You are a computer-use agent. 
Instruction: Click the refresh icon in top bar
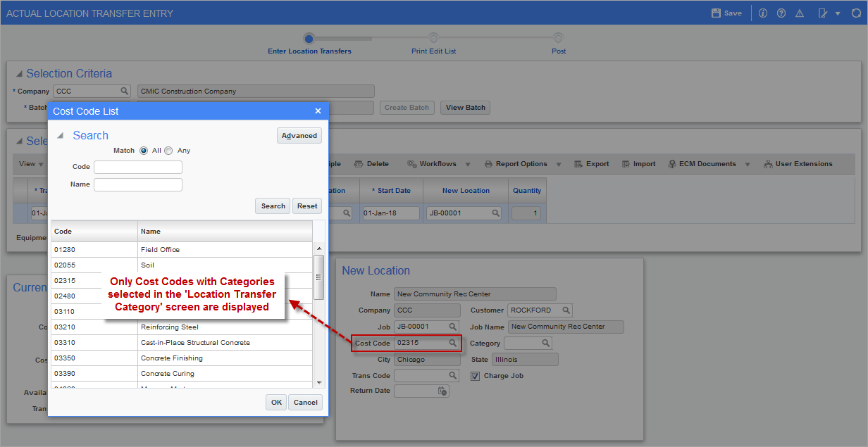856,13
